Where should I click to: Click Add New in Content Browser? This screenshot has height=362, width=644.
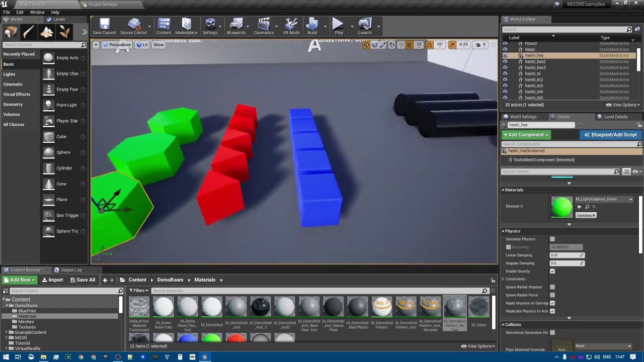pos(20,280)
